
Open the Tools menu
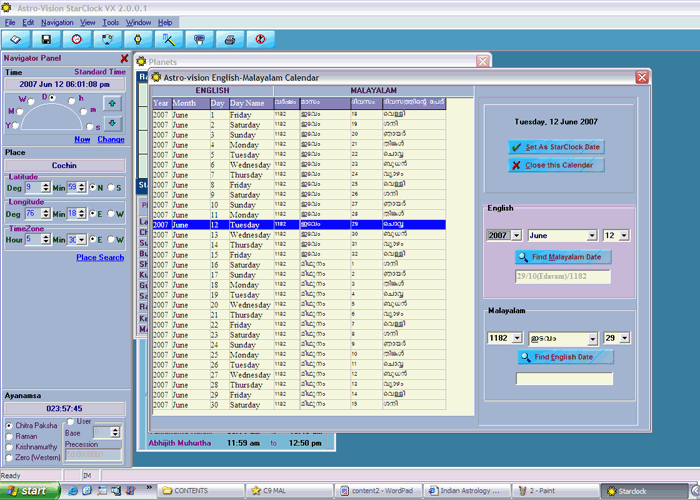[x=111, y=22]
